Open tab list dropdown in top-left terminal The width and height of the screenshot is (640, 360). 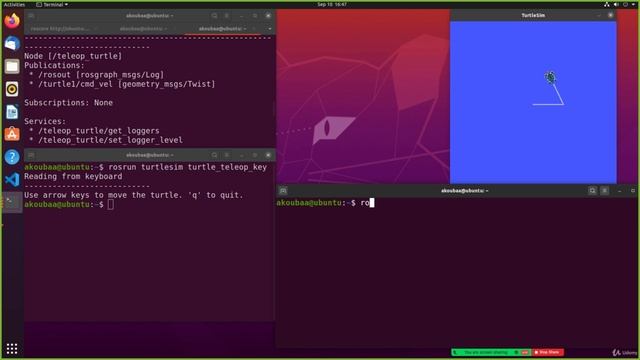pyautogui.click(x=269, y=29)
